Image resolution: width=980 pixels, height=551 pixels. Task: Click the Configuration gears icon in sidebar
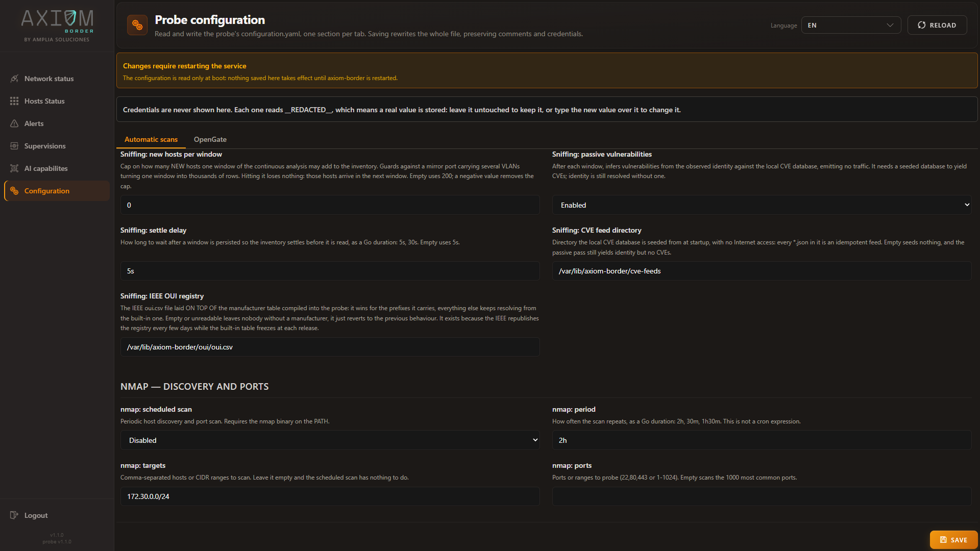click(14, 191)
